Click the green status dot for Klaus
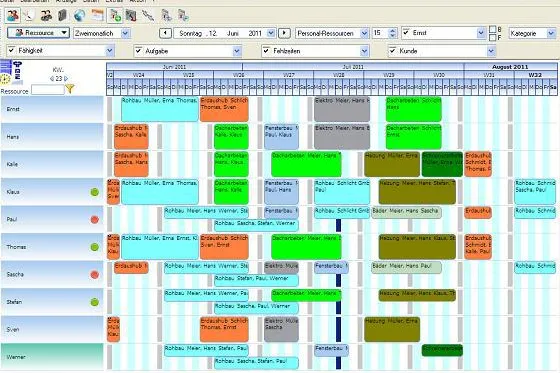Image resolution: width=560 pixels, height=373 pixels. point(94,192)
